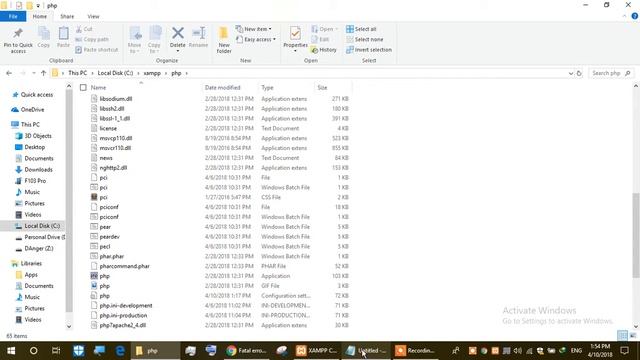Select pharcommand.phar file
Screen dimensions: 640x360
click(x=124, y=266)
